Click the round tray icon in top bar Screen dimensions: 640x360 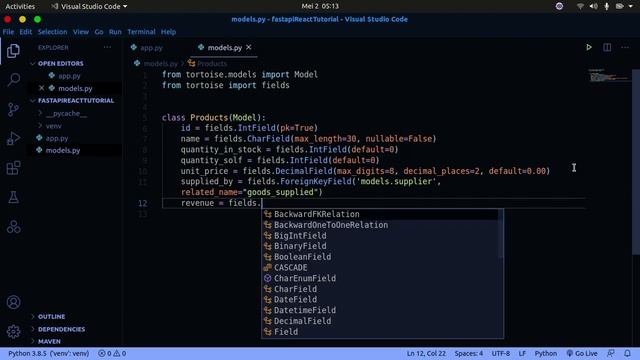coord(559,6)
